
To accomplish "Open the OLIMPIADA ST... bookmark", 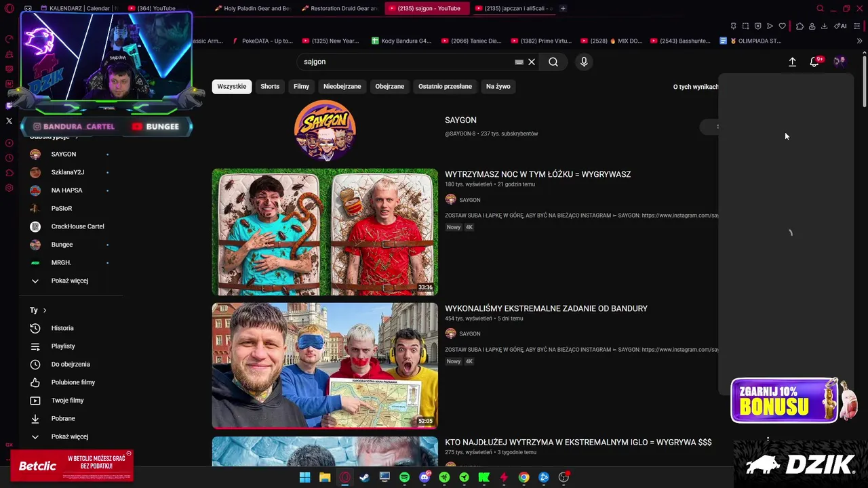I will [x=751, y=41].
